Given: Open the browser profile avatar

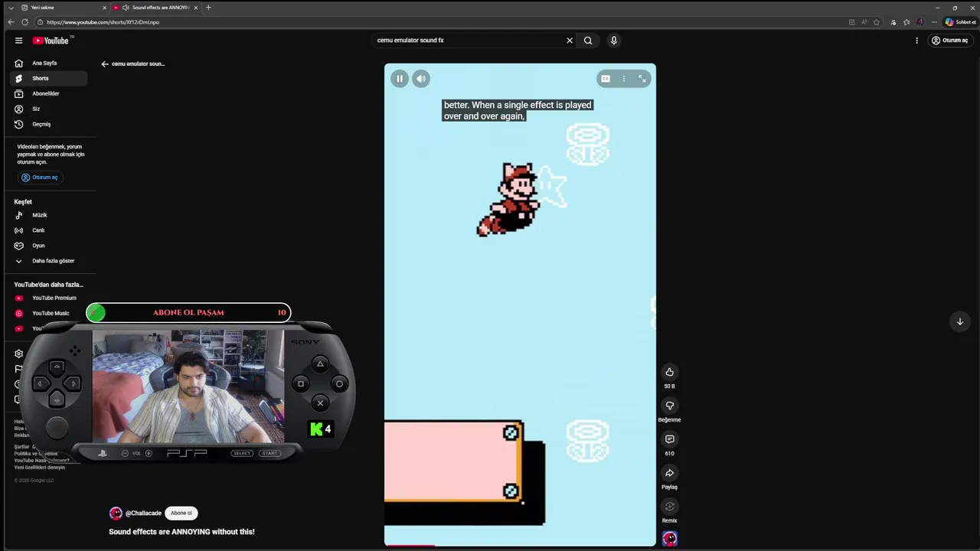Looking at the screenshot, I should click(x=920, y=22).
